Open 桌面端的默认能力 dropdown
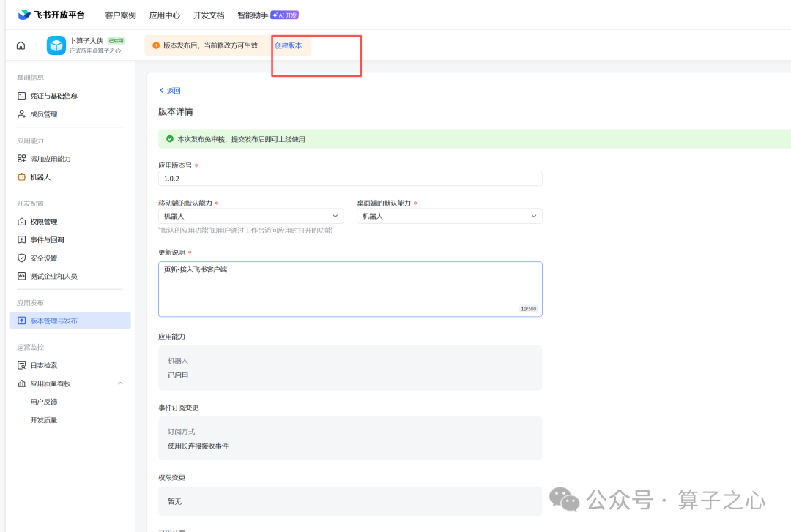Viewport: 791px width, 532px height. [x=450, y=216]
